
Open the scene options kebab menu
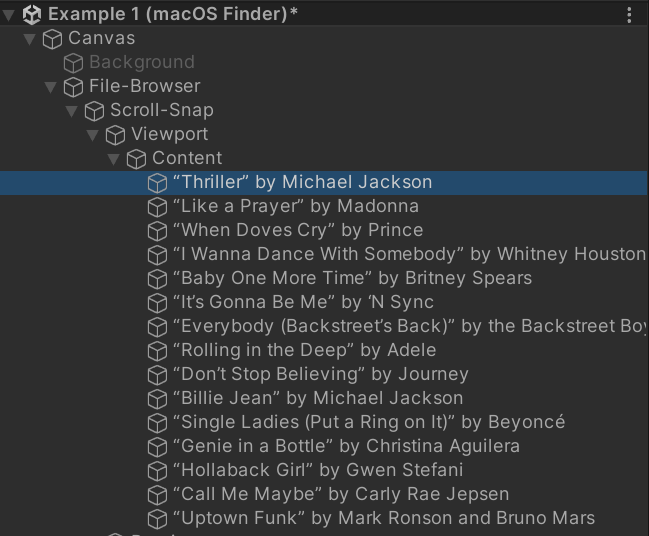coord(629,15)
